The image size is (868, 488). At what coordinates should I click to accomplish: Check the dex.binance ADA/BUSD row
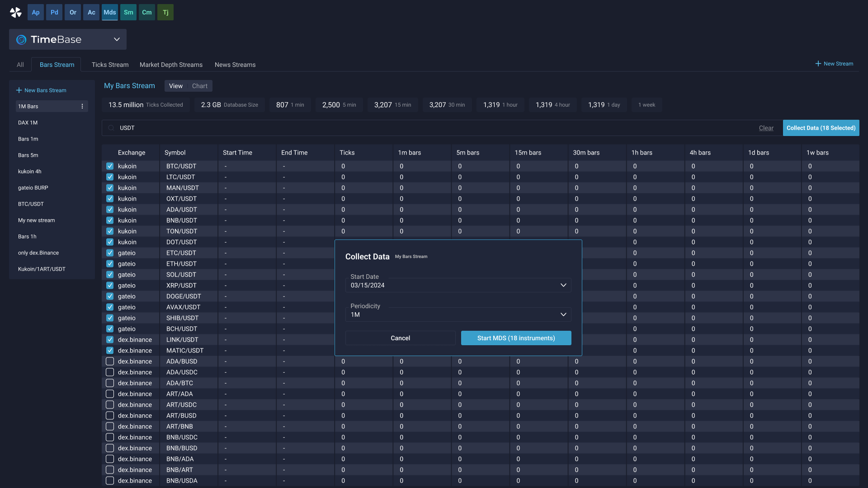[110, 361]
